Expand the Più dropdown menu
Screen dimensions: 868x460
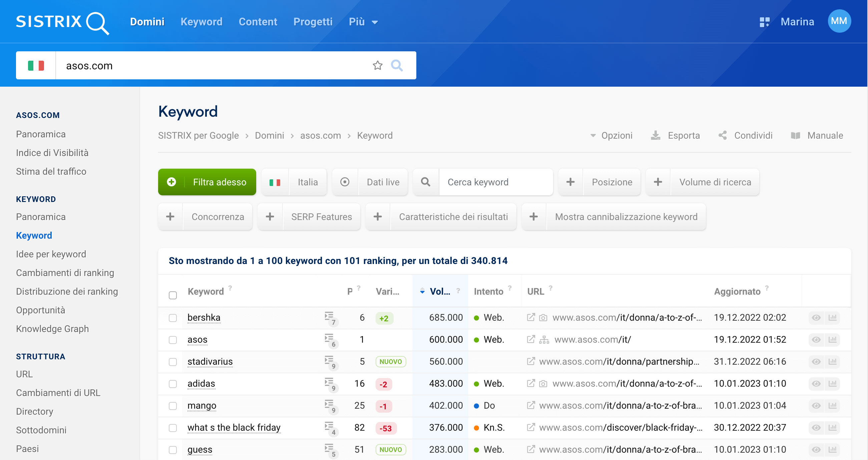coord(363,22)
